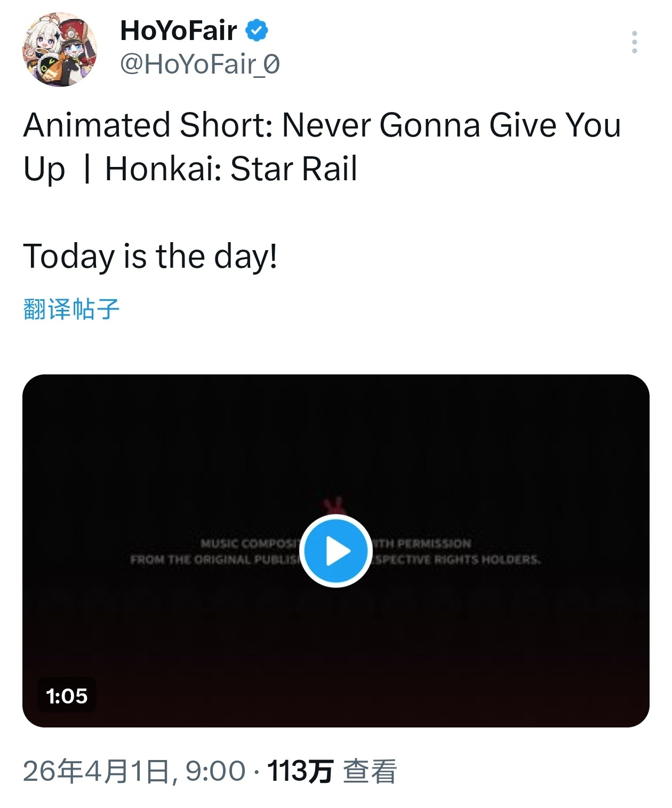Viewport: 672px width, 808px height.
Task: Open the 26年4月1日 post date
Action: (96, 771)
